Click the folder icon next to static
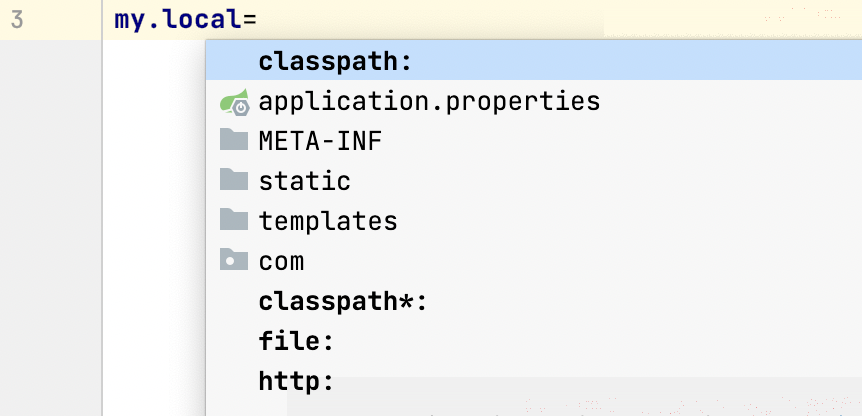862x416 pixels. coord(234,179)
